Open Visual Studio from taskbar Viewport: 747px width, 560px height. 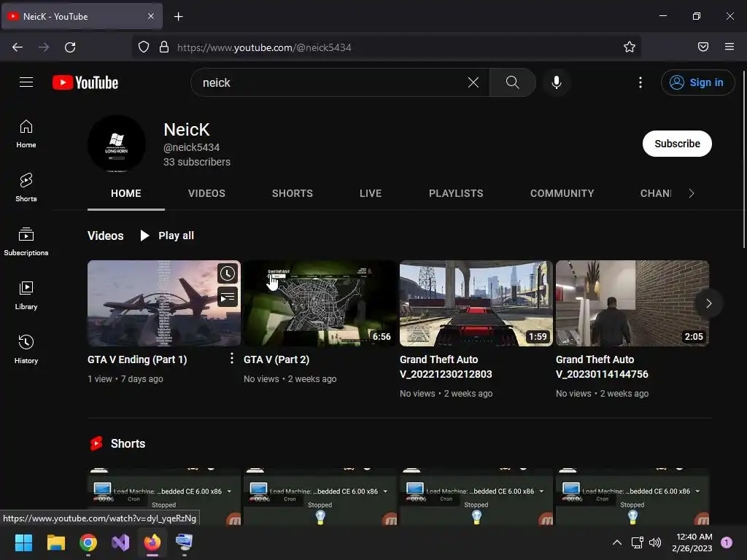click(x=120, y=542)
